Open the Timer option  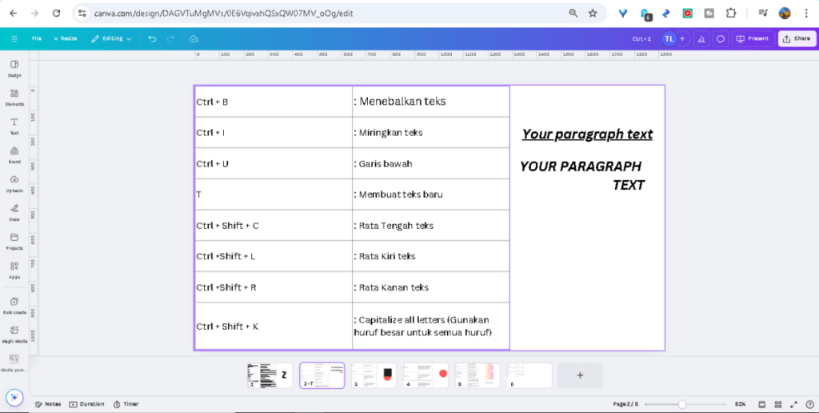click(126, 404)
